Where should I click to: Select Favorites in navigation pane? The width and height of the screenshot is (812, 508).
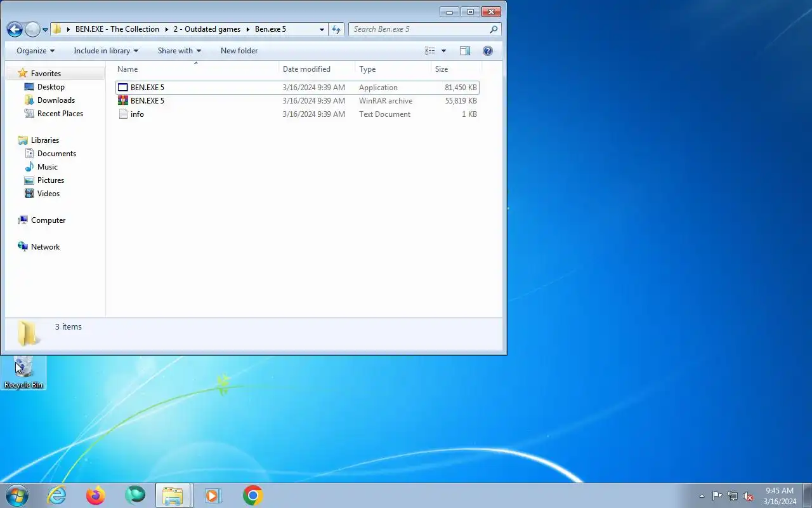click(x=46, y=74)
